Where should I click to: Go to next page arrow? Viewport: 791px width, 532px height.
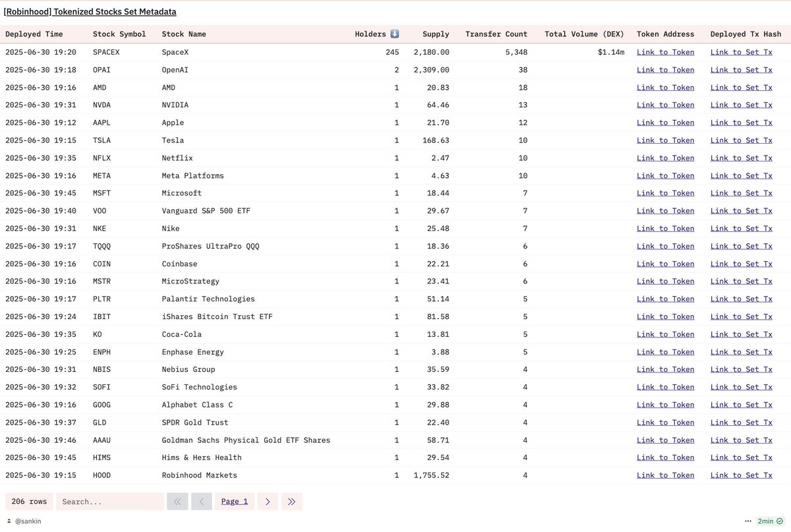[268, 501]
